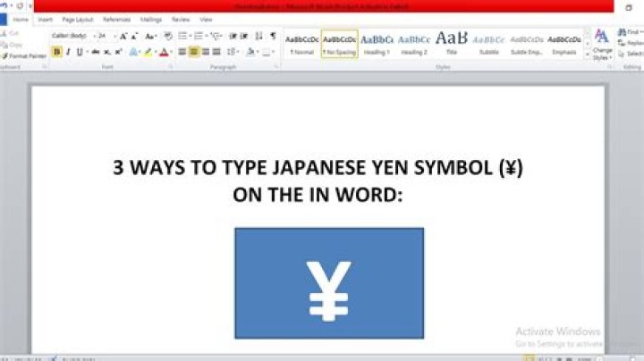644x361 pixels.
Task: Click the Grow Font icon
Action: tap(123, 36)
